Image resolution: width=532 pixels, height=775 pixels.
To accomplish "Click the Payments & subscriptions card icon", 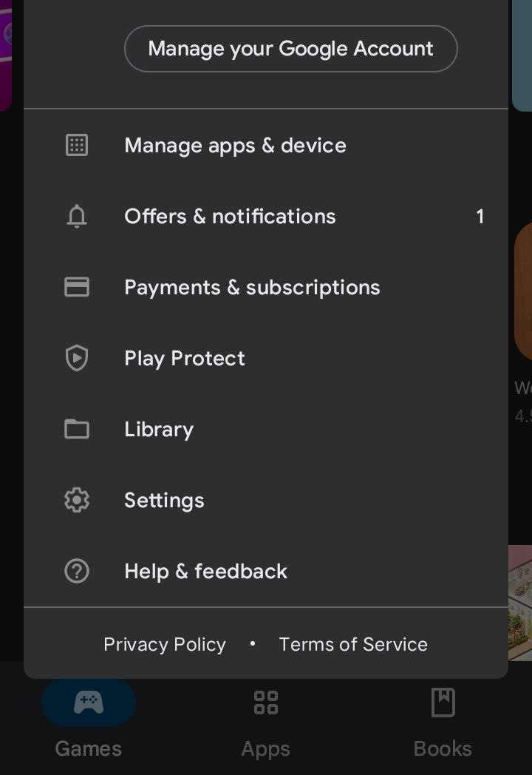I will point(77,287).
